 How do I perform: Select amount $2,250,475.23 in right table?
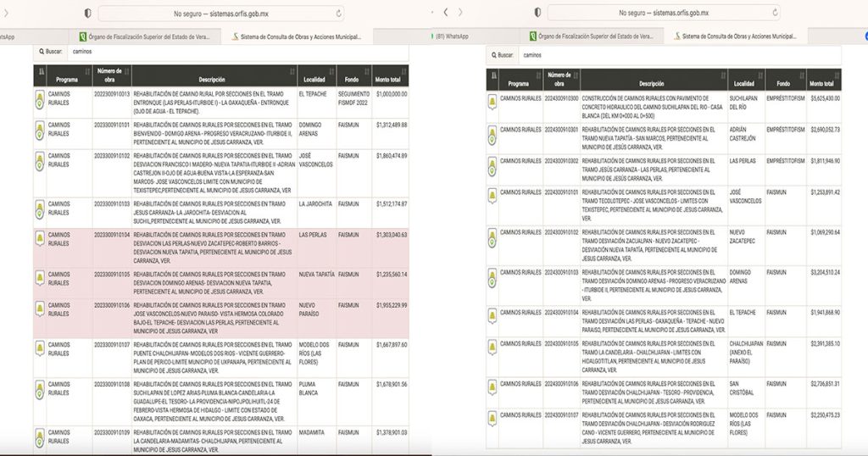click(x=825, y=414)
